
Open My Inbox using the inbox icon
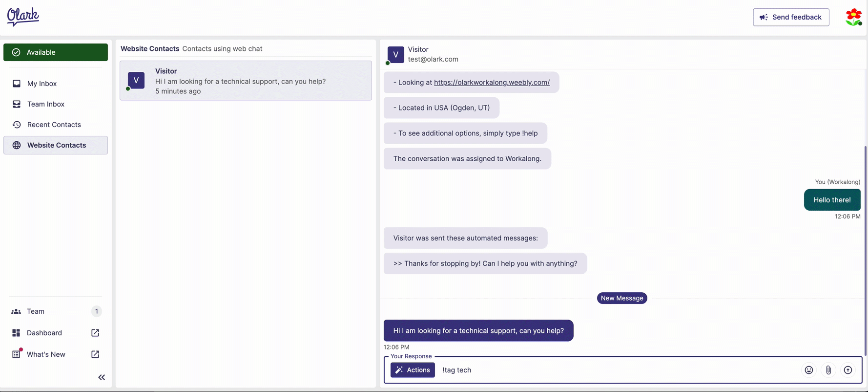pyautogui.click(x=17, y=83)
